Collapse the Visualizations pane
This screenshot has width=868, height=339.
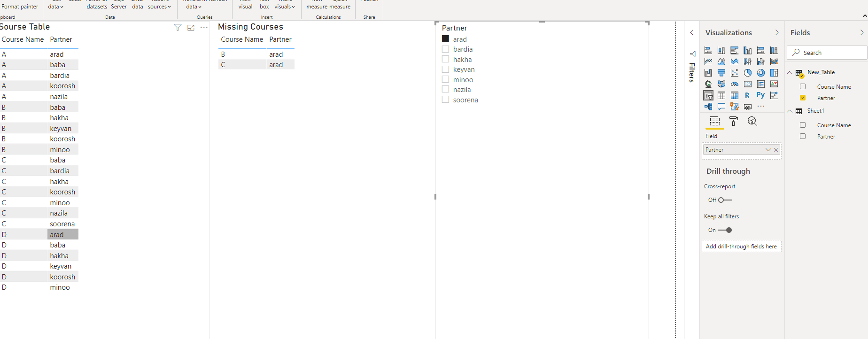[x=777, y=32]
